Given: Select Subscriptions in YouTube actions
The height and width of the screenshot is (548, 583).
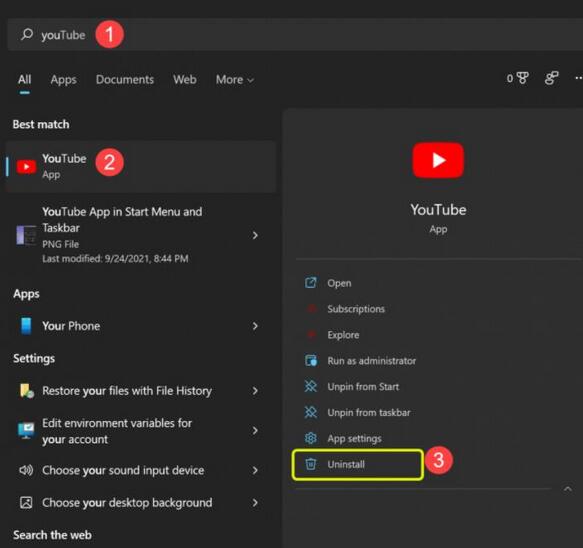Looking at the screenshot, I should tap(356, 309).
